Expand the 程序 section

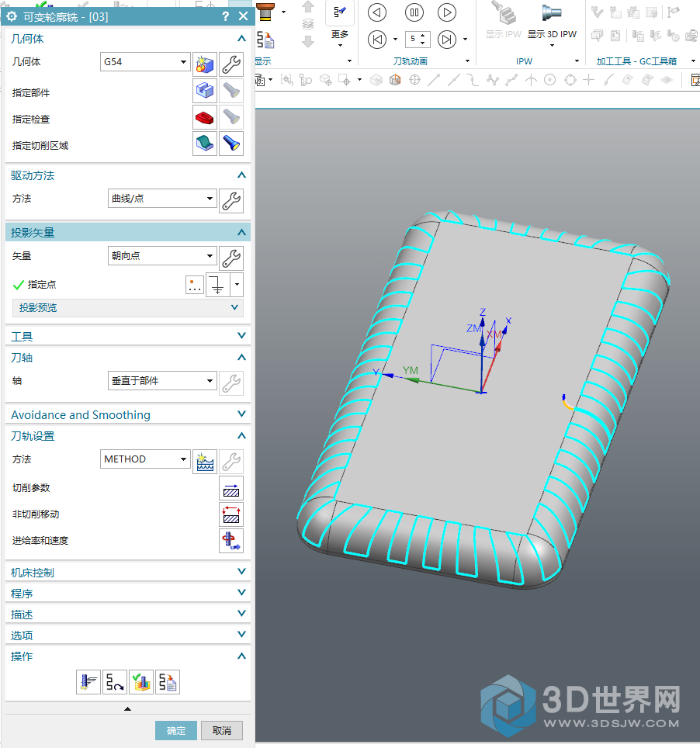pyautogui.click(x=128, y=593)
